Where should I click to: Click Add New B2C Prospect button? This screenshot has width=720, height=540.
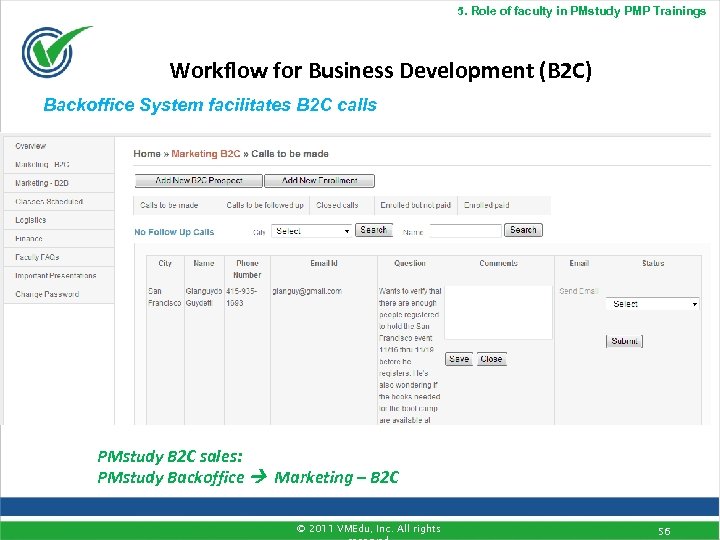199,181
